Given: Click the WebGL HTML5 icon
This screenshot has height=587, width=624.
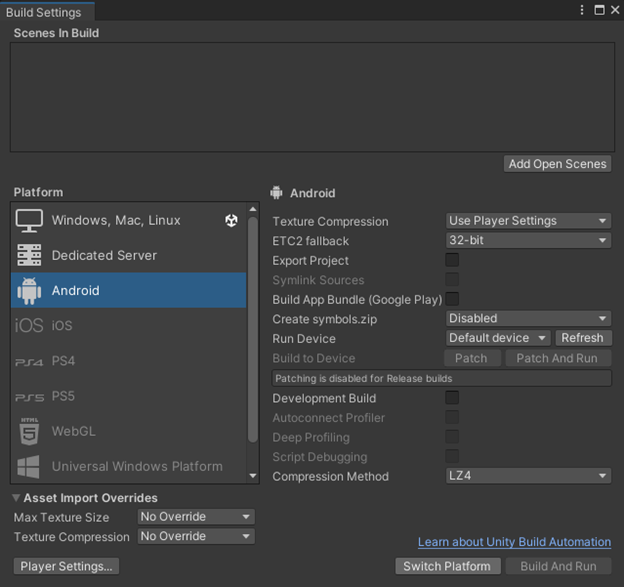Looking at the screenshot, I should (x=29, y=432).
